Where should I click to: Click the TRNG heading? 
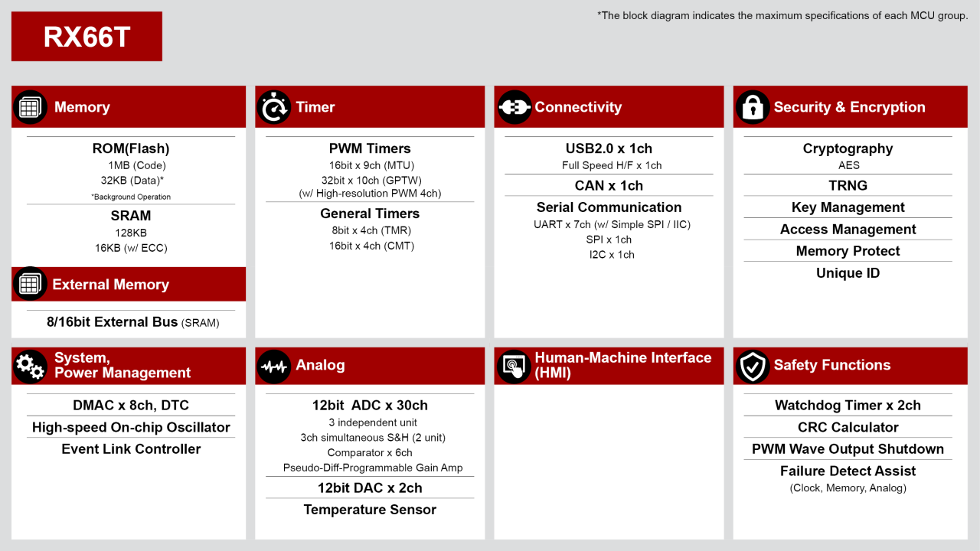coord(848,185)
